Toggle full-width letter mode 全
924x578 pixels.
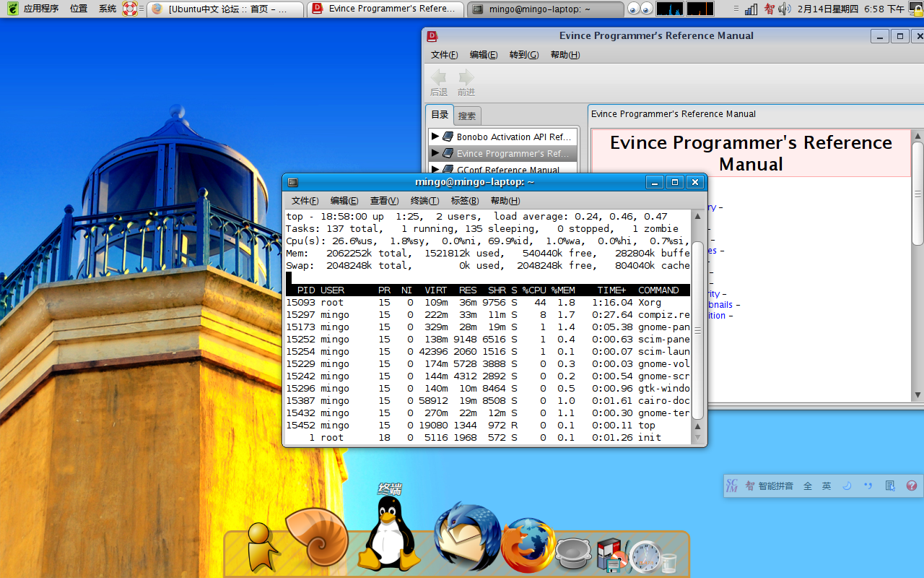point(808,486)
